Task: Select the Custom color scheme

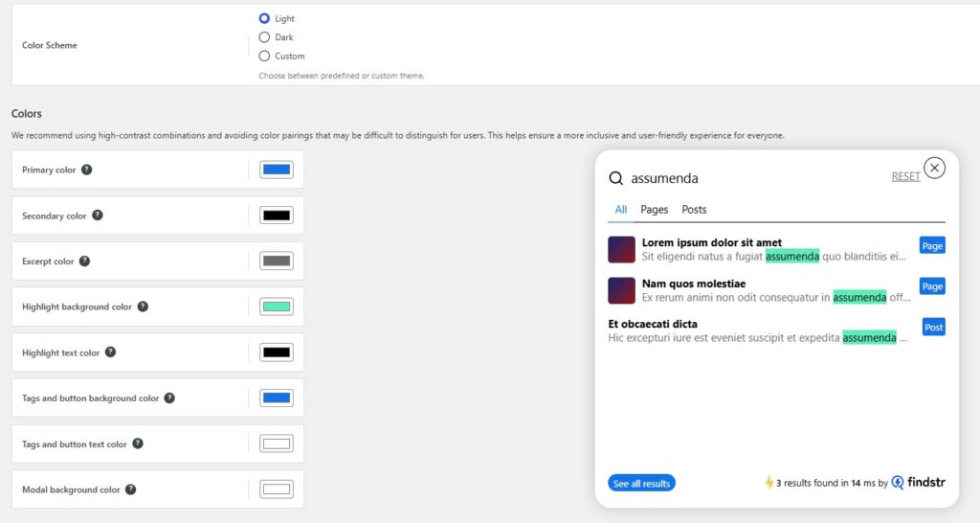Action: click(264, 56)
